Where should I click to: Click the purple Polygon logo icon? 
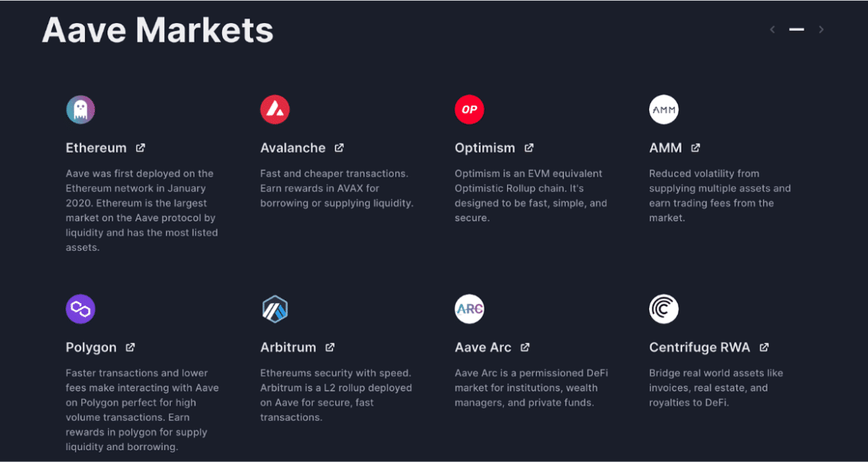[x=81, y=309]
